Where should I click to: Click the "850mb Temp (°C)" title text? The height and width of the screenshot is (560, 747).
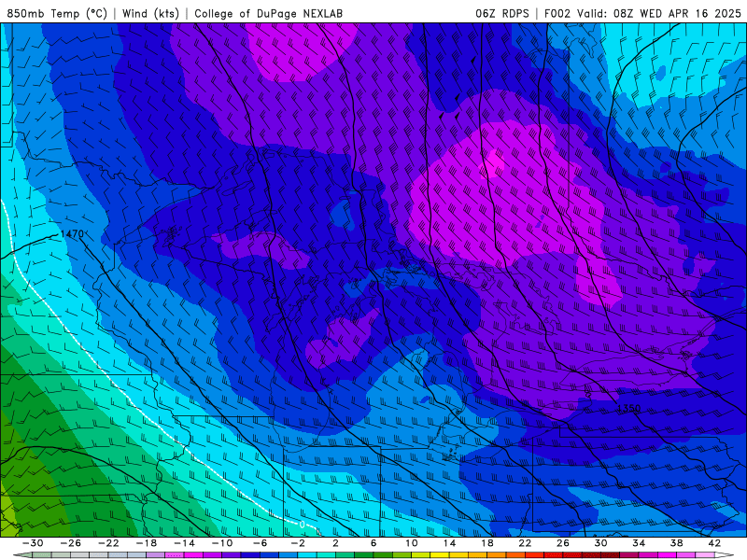(x=57, y=13)
